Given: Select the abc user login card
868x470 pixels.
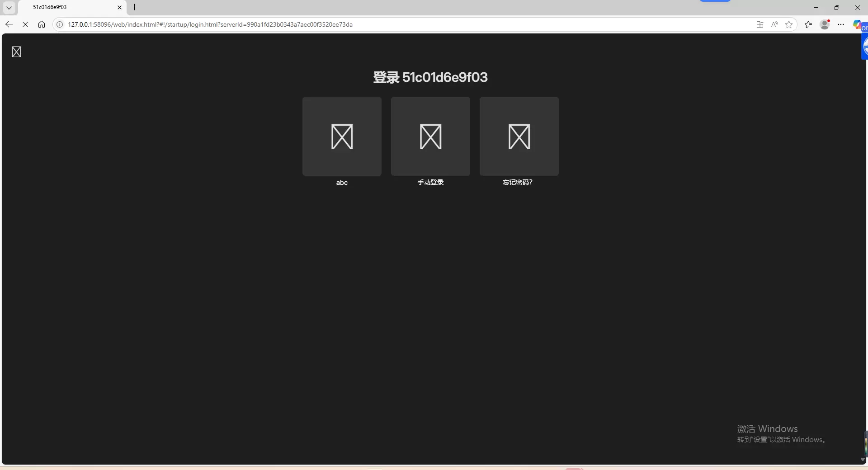Looking at the screenshot, I should coord(342,136).
